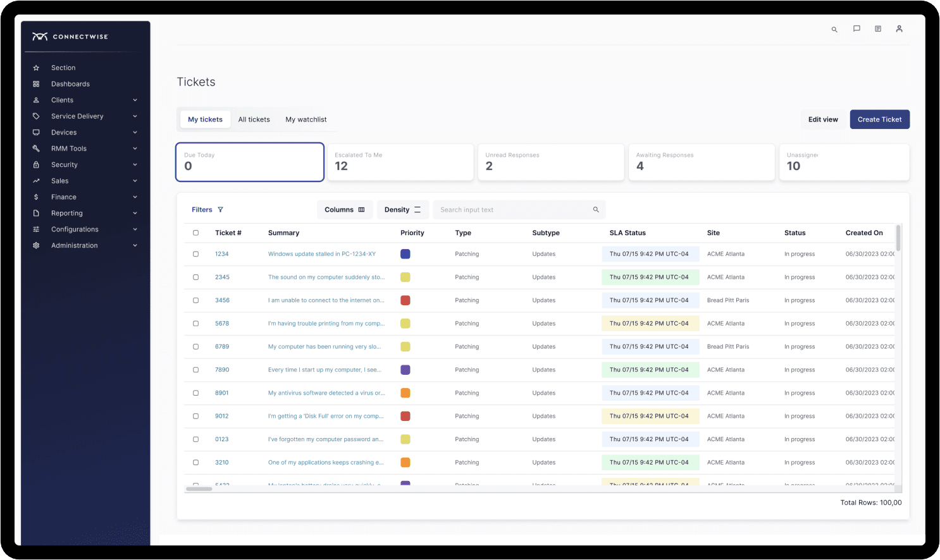
Task: Click the ConnectWise logo
Action: [70, 37]
